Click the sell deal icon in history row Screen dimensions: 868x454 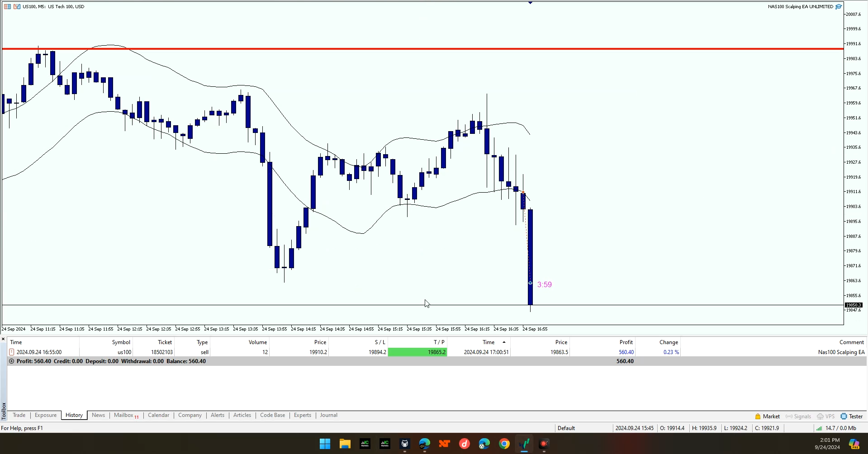pos(12,352)
